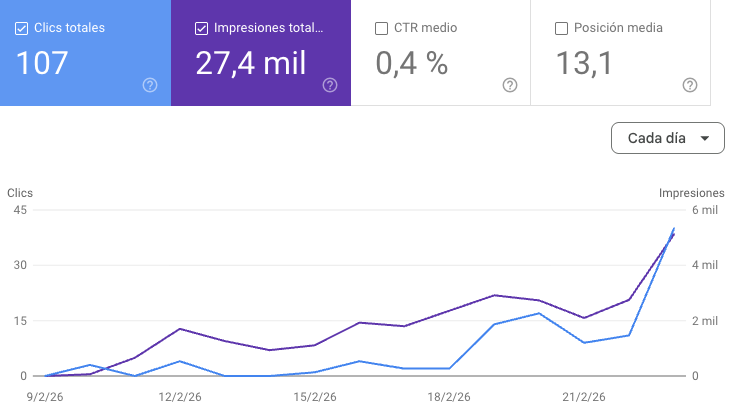Viewport: 733px width, 417px height.
Task: Click the 13,1 average position value
Action: 584,63
